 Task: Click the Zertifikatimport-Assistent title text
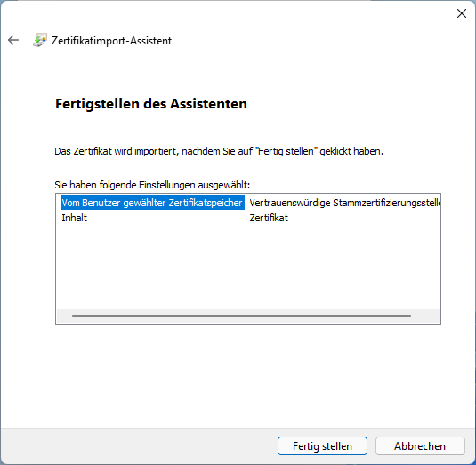[111, 41]
